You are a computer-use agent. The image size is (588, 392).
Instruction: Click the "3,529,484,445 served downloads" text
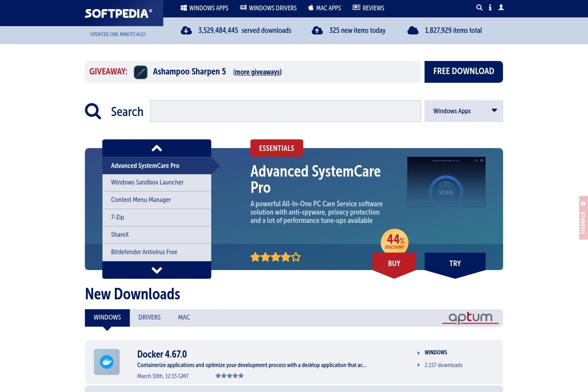[245, 30]
